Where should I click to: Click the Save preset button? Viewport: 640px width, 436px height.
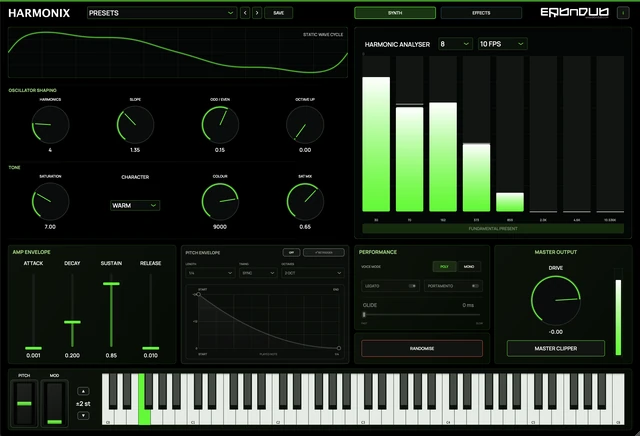(278, 13)
